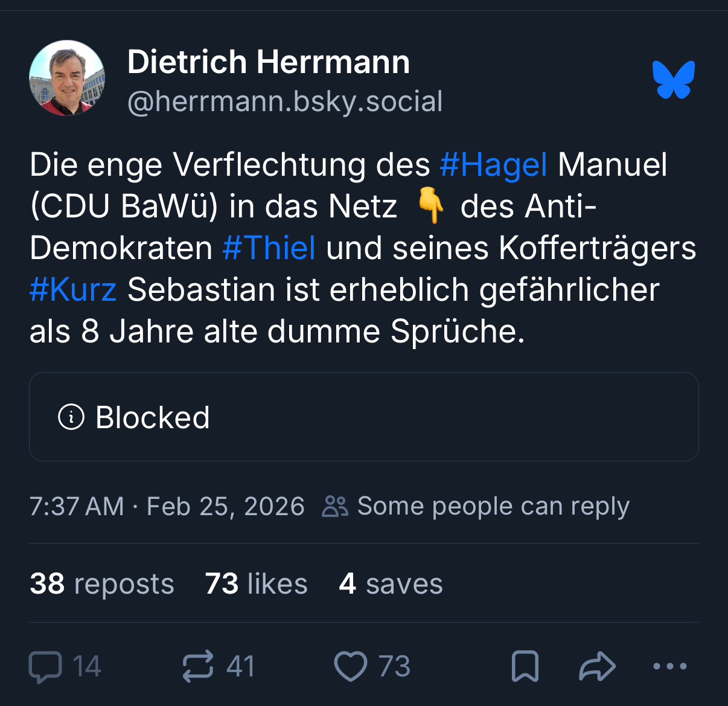Follow the #Hagel hashtag
Viewport: 728px width, 706px height.
click(x=493, y=164)
